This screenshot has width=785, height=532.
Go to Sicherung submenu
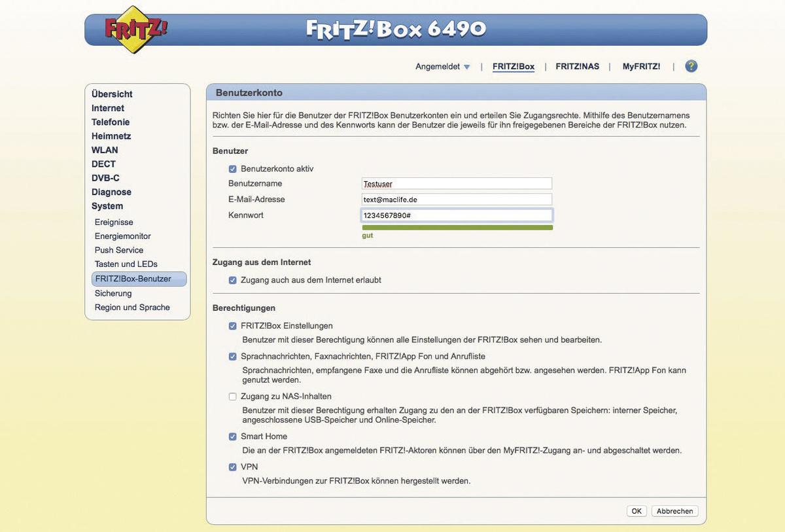(x=113, y=293)
